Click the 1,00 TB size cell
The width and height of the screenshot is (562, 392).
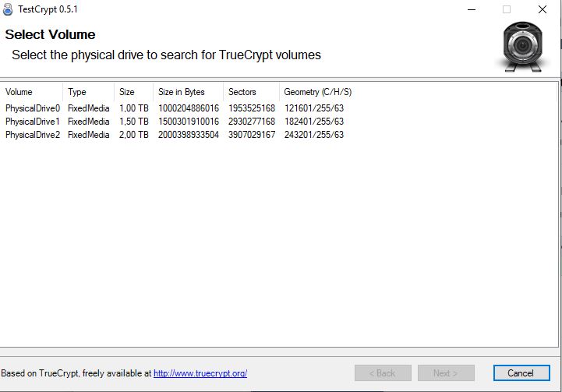click(134, 108)
